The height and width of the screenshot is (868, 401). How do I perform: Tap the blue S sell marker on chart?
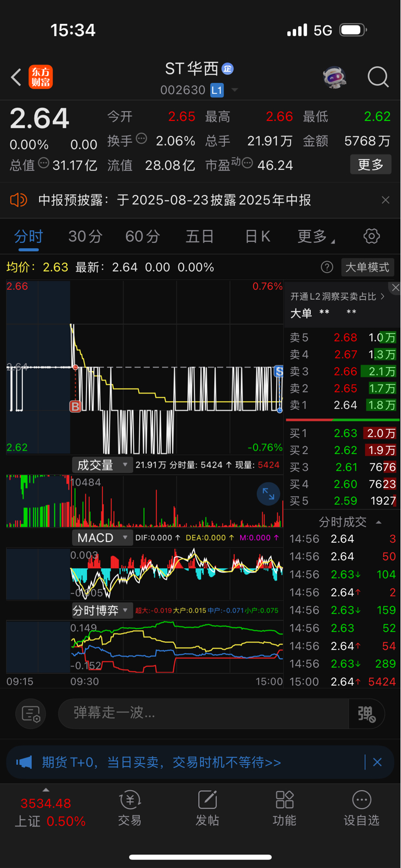[279, 371]
